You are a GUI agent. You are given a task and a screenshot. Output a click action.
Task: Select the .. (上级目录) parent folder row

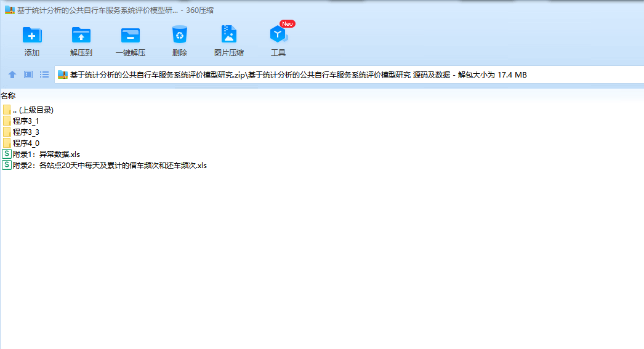point(28,110)
